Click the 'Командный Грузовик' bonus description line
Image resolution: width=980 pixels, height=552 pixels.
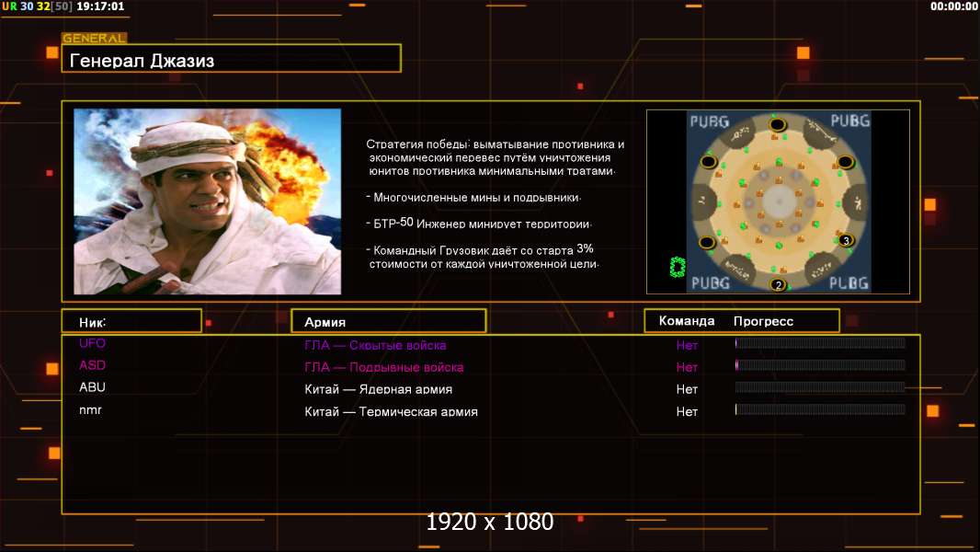[x=483, y=257]
